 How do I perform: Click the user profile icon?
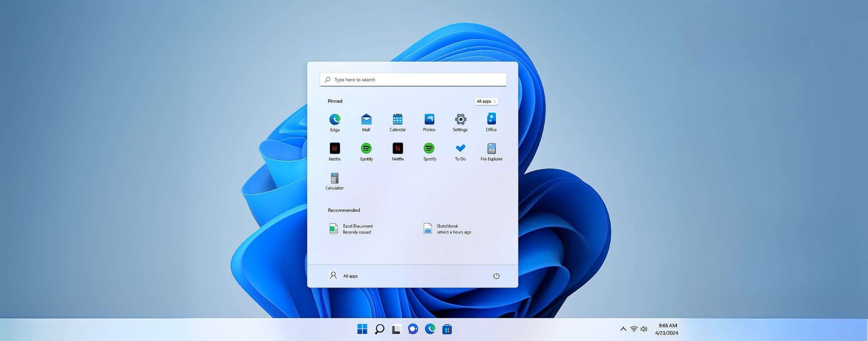click(x=333, y=275)
